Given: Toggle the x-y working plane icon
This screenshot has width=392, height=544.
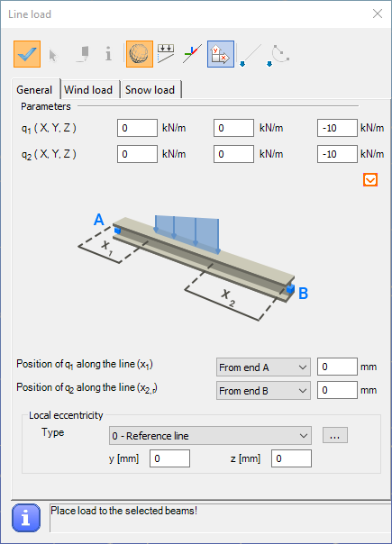Looking at the screenshot, I should click(221, 54).
